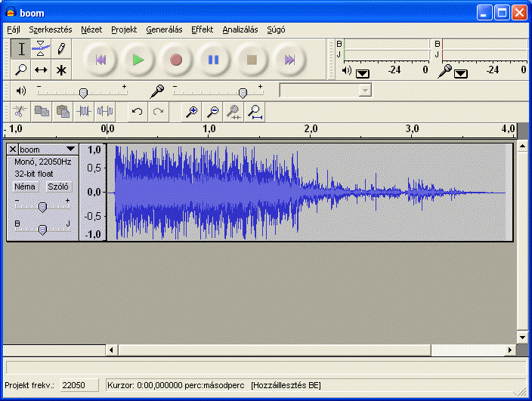Toggle Szóló (solo) on boom track

point(58,187)
